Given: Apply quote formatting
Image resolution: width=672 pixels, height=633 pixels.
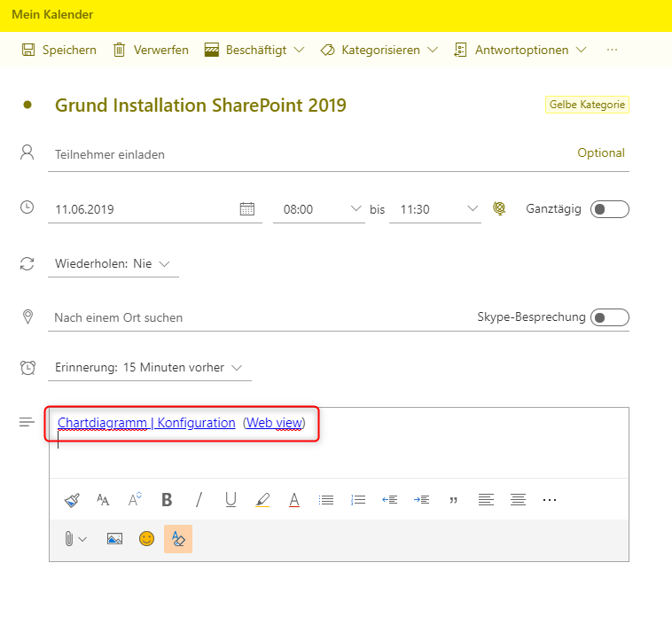Looking at the screenshot, I should (453, 500).
